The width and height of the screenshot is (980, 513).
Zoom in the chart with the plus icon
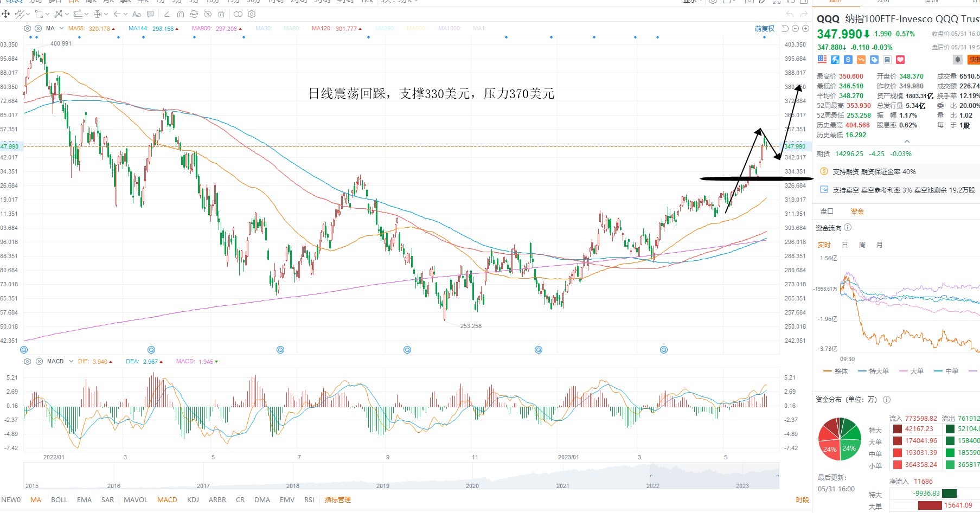pos(805,29)
